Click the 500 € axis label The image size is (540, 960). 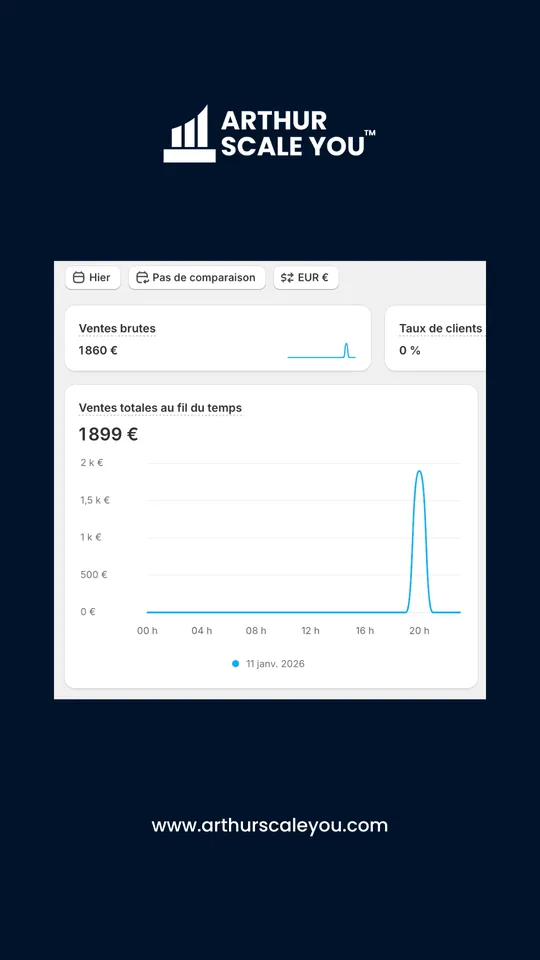pyautogui.click(x=94, y=574)
